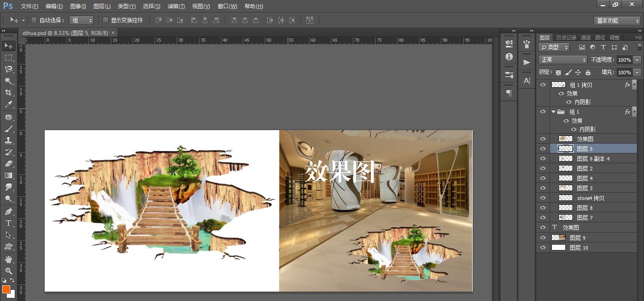Lock all layer attributes with padlock

[588, 72]
